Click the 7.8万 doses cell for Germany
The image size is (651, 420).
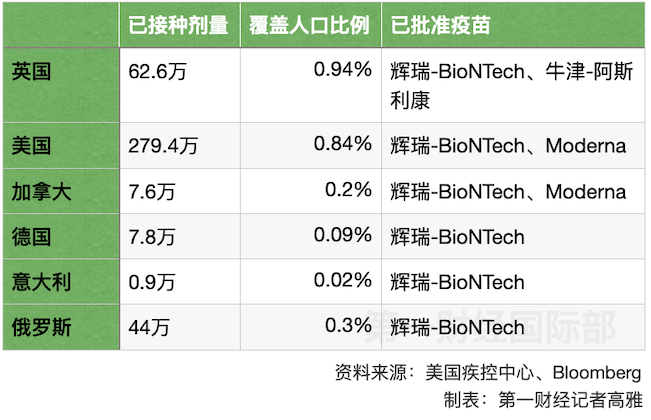tap(180, 237)
